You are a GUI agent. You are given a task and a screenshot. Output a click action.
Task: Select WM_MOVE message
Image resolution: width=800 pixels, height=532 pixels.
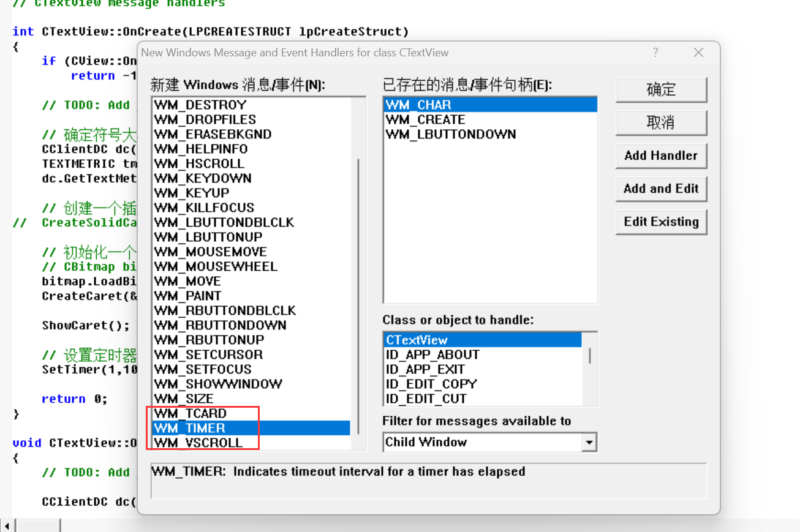[x=251, y=281]
